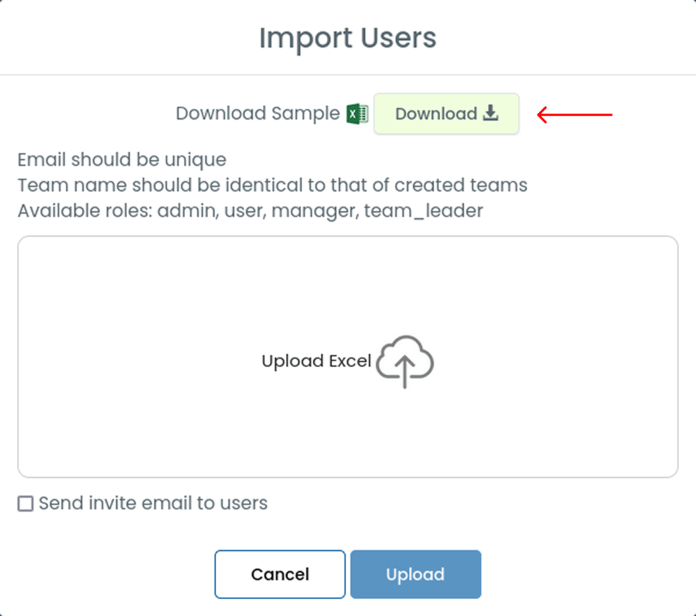Click the cloud upload icon
The width and height of the screenshot is (696, 616).
coord(405,362)
